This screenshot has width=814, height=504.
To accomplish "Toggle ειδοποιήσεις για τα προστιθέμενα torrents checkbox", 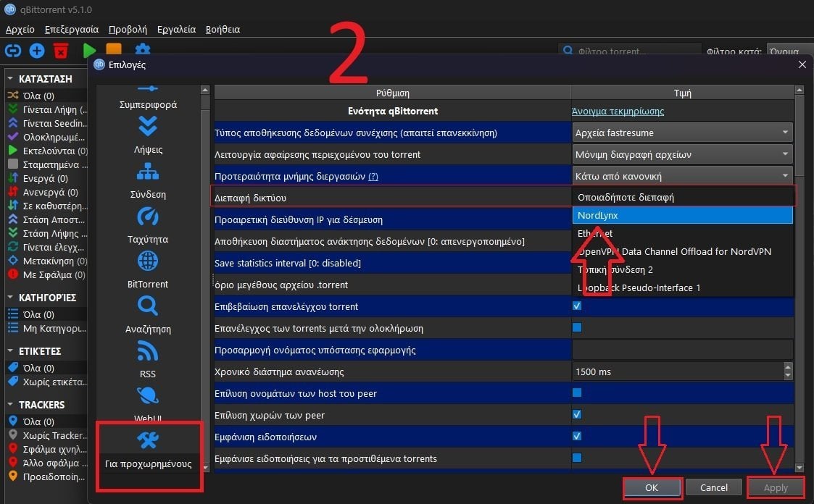I will coord(577,458).
